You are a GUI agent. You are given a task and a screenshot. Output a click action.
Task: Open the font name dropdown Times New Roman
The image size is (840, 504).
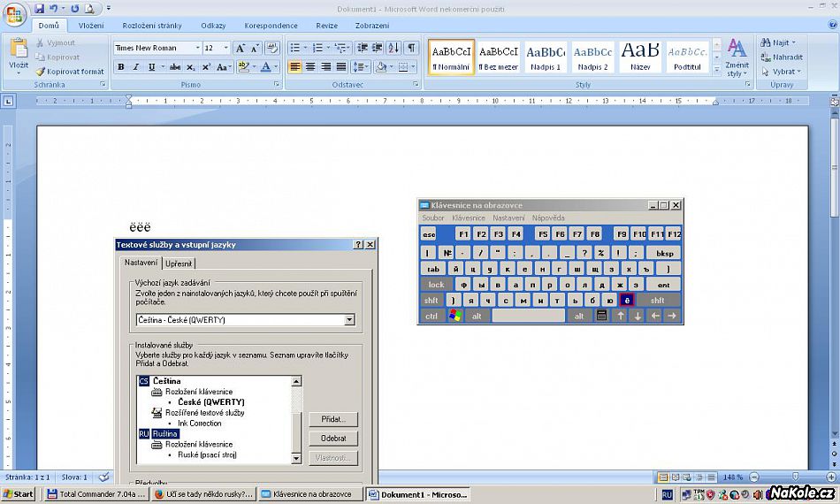click(x=197, y=49)
